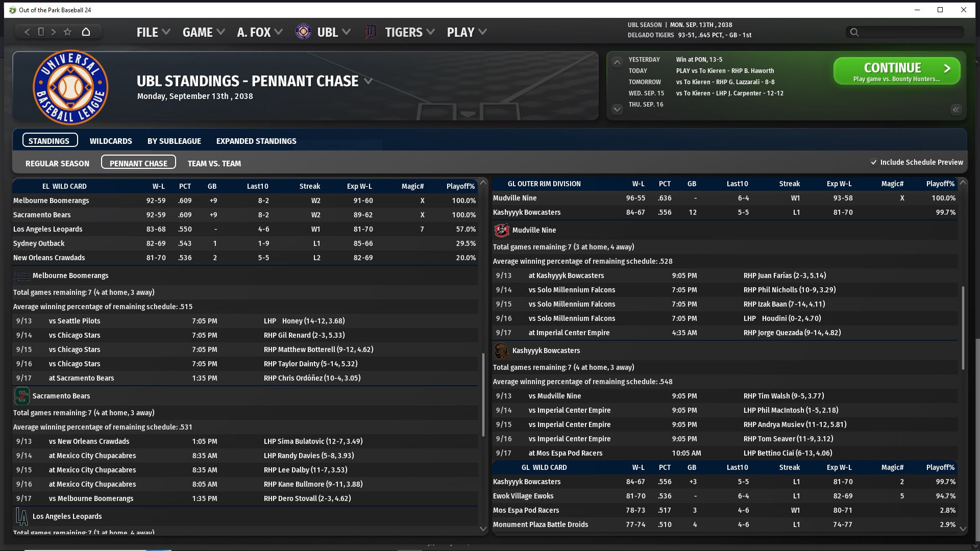Click the Tigers team logo icon
This screenshot has width=980, height=551.
click(371, 32)
